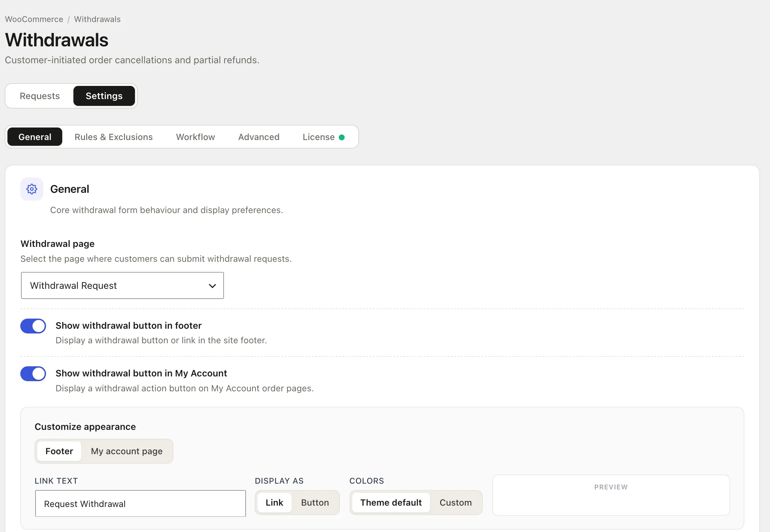The image size is (770, 532).
Task: Open the General settings tab
Action: click(x=35, y=137)
